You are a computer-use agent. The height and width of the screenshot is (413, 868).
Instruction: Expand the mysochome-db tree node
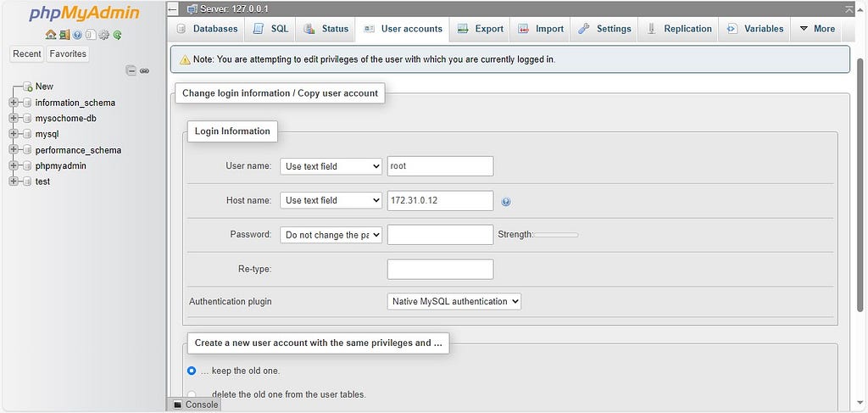[x=14, y=119]
